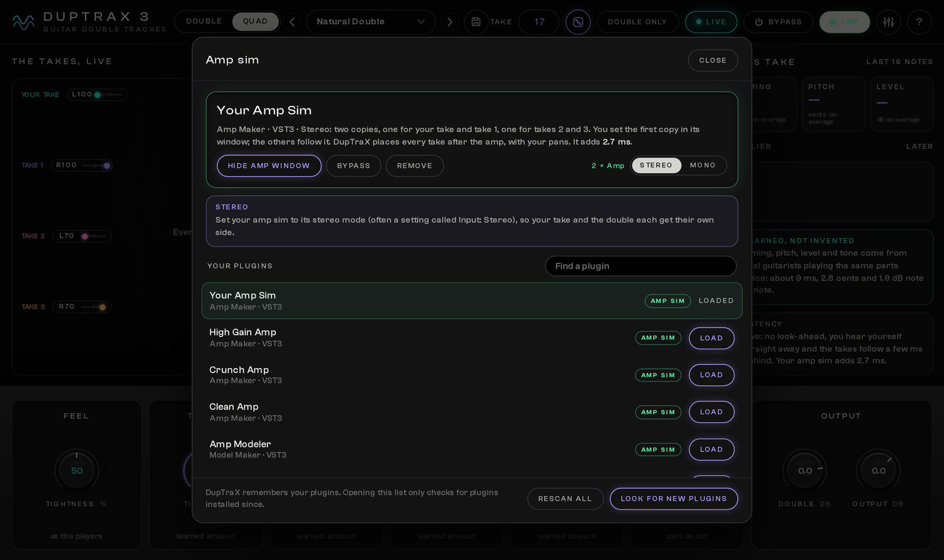Click HIDE AMP WINDOW
944x560 pixels.
tap(269, 166)
